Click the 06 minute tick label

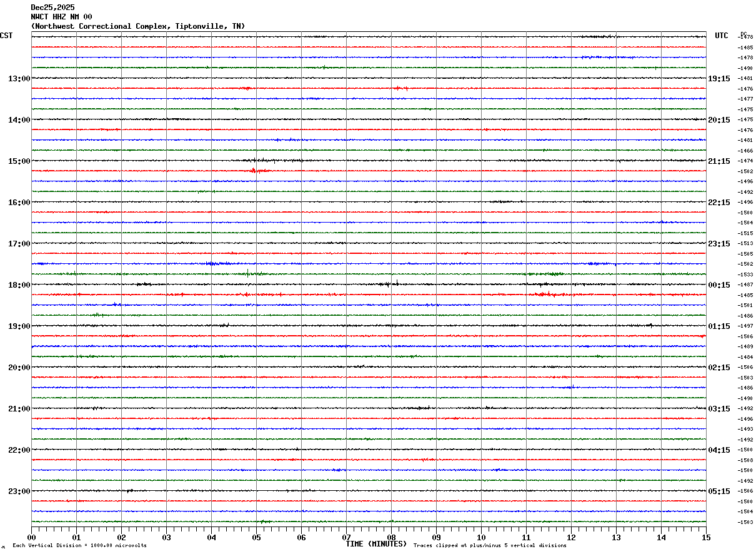[301, 537]
